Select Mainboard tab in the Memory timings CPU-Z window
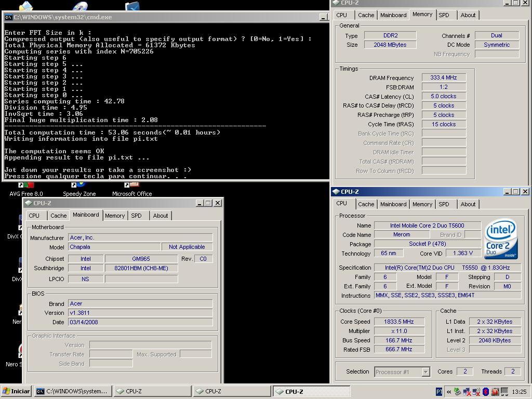Screen dimensions: 532x399 (393, 15)
